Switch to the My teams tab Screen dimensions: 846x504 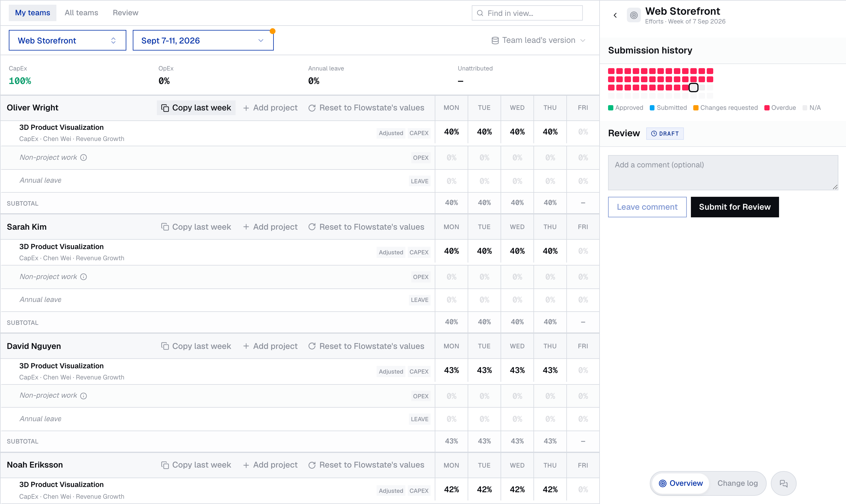(33, 13)
